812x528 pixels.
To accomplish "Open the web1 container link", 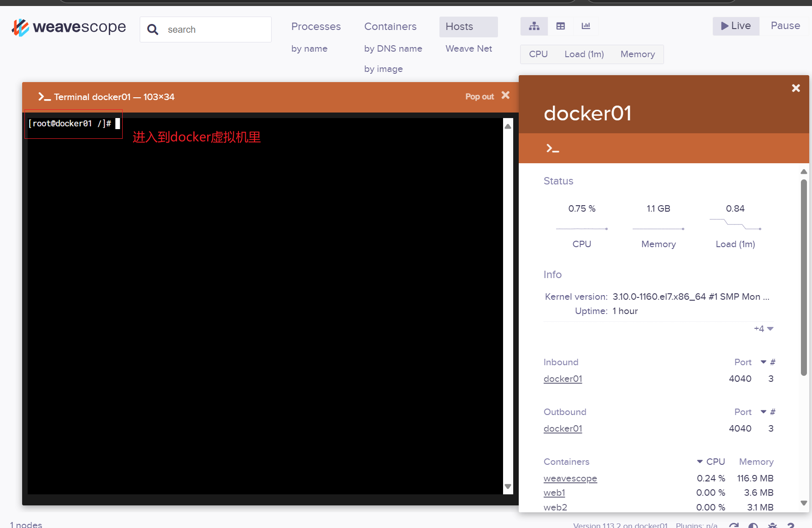I will (x=554, y=492).
